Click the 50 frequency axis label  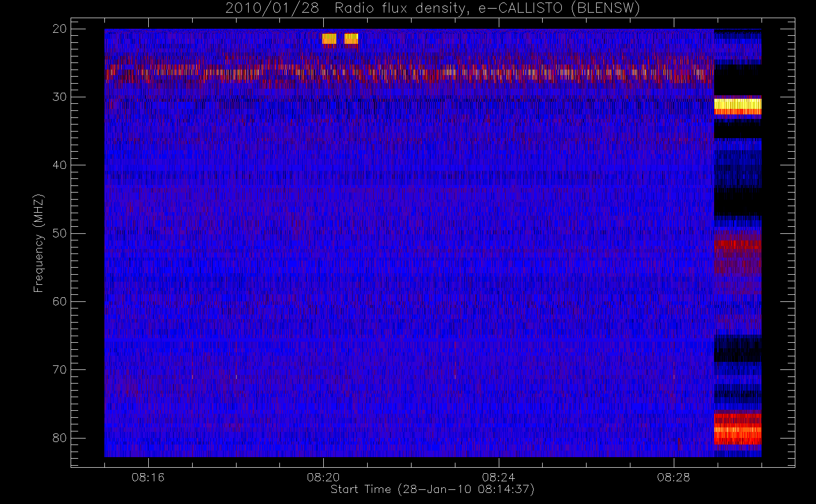click(x=60, y=233)
